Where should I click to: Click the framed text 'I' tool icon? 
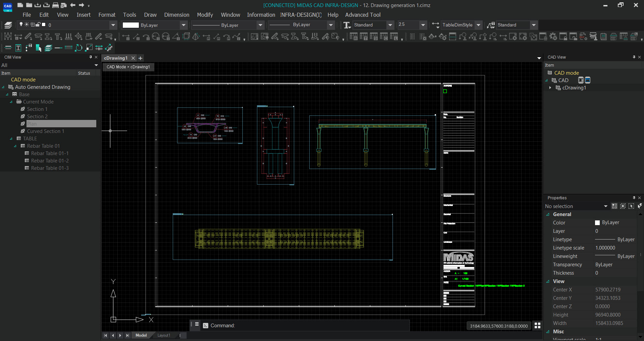[18, 48]
